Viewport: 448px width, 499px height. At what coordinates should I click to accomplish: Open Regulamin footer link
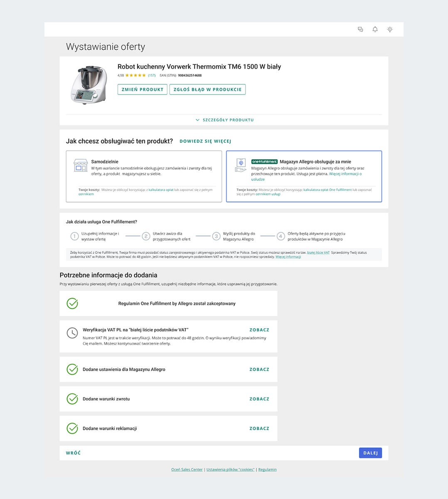267,469
